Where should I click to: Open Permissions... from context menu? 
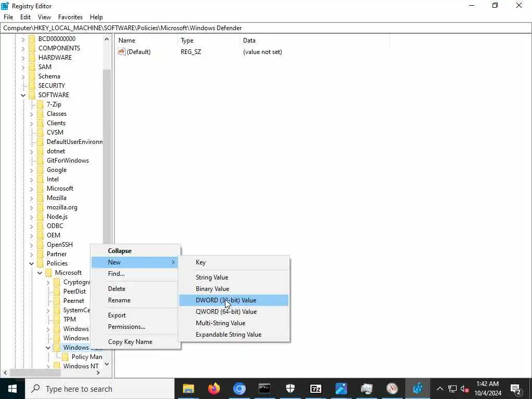136,327
